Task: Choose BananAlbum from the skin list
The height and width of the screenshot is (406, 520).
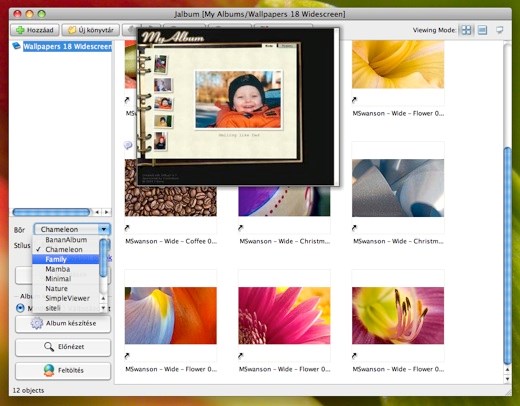Action: pyautogui.click(x=66, y=240)
